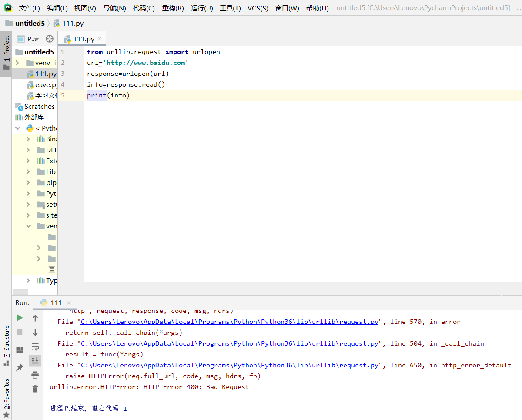522x420 pixels.
Task: Click the print icon in Run console
Action: pos(35,375)
